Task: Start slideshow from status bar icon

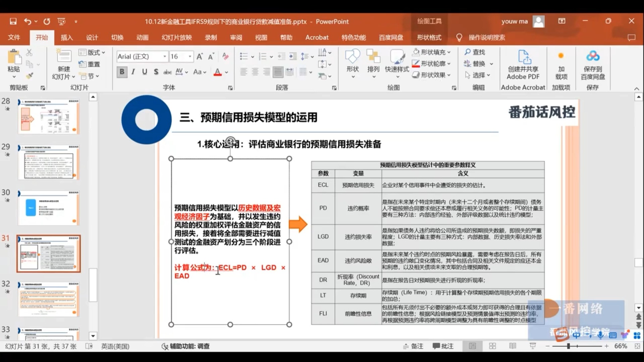Action: [x=533, y=346]
